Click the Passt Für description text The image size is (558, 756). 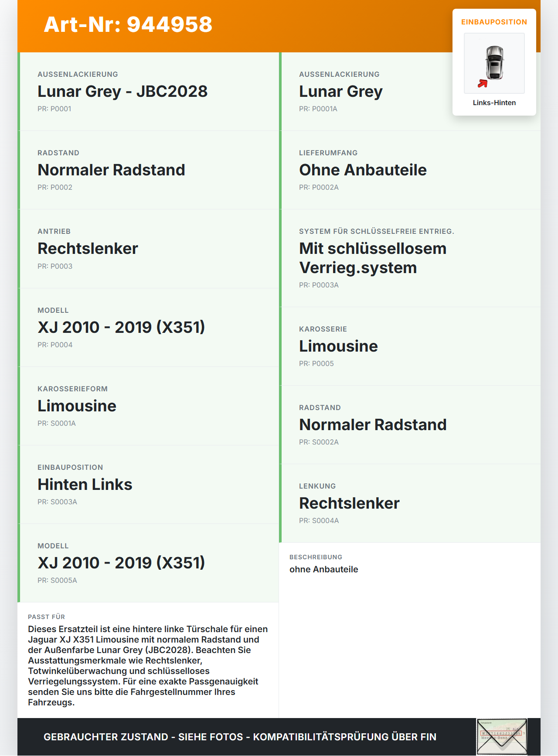pos(148,666)
